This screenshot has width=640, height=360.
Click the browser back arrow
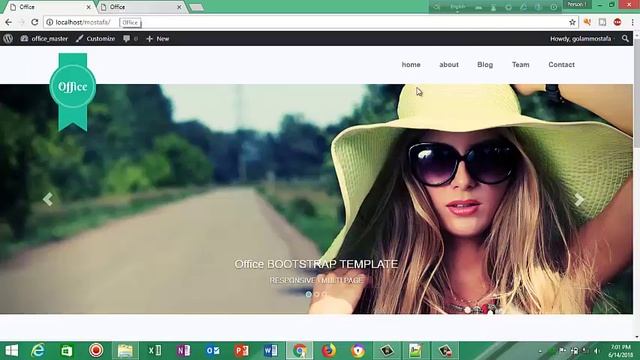[9, 22]
